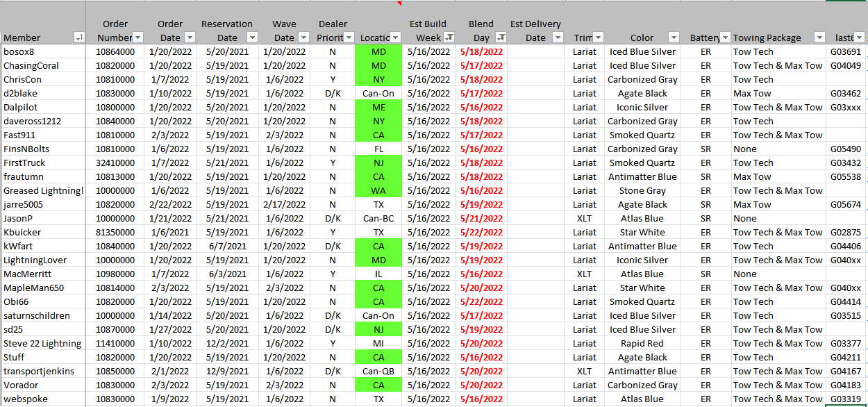Open the Order Number filter dropdown

tap(137, 38)
